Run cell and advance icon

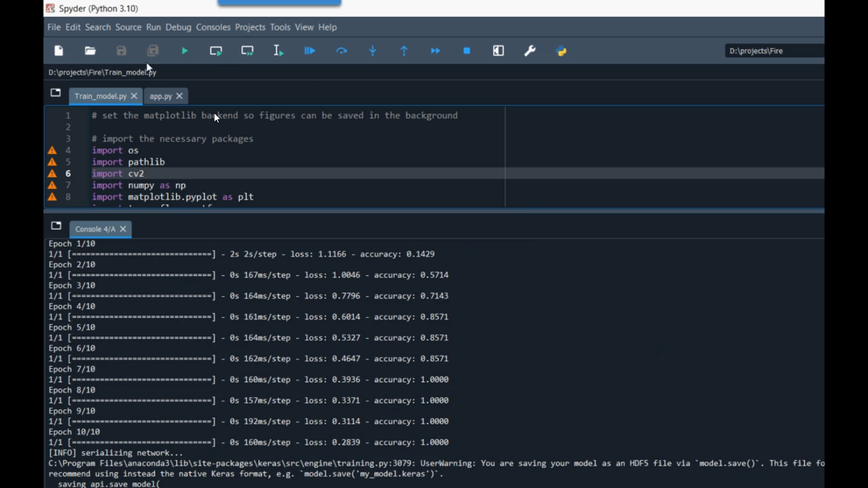247,51
